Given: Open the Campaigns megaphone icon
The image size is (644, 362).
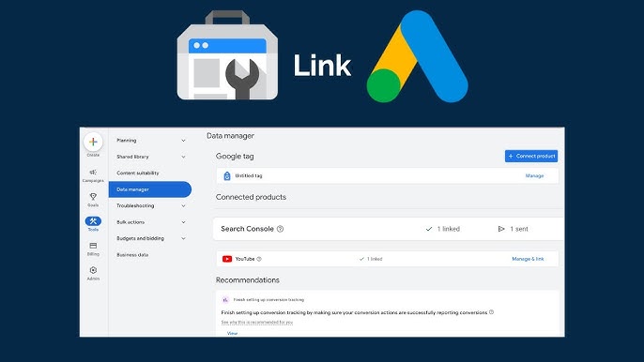Looking at the screenshot, I should click(93, 172).
